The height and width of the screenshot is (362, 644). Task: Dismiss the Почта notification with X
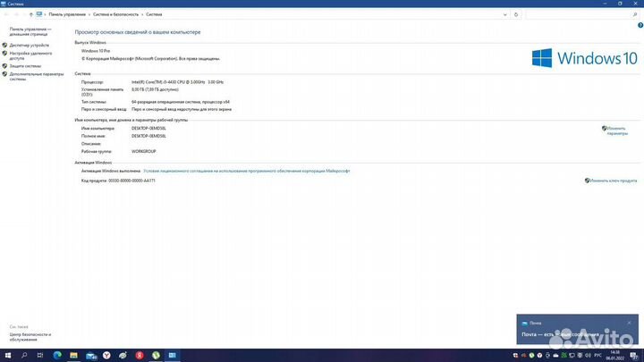(629, 323)
